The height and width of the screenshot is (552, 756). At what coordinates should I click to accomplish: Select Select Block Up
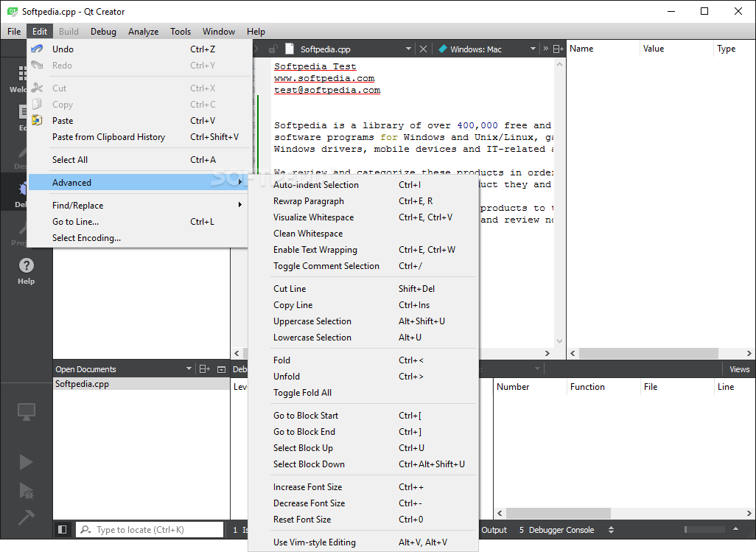(x=363, y=448)
